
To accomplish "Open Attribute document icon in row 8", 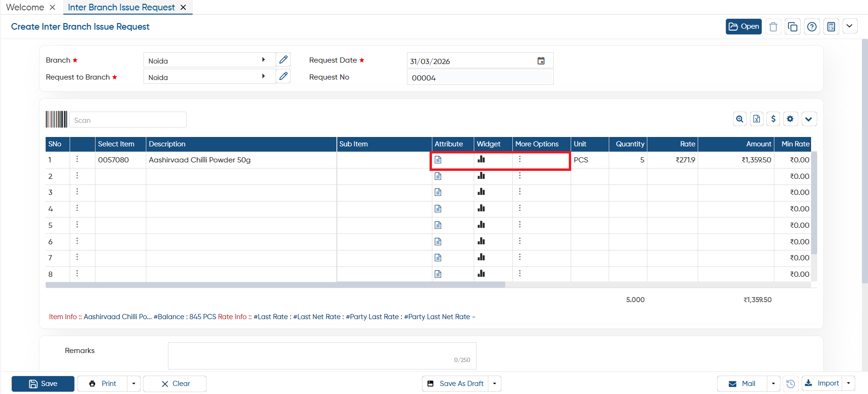I will (x=438, y=274).
